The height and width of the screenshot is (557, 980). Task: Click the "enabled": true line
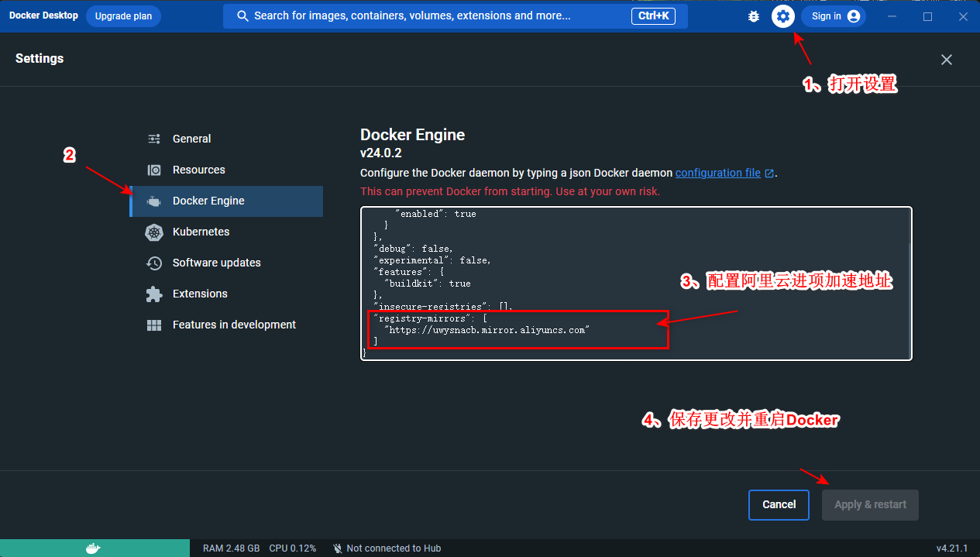tap(435, 213)
